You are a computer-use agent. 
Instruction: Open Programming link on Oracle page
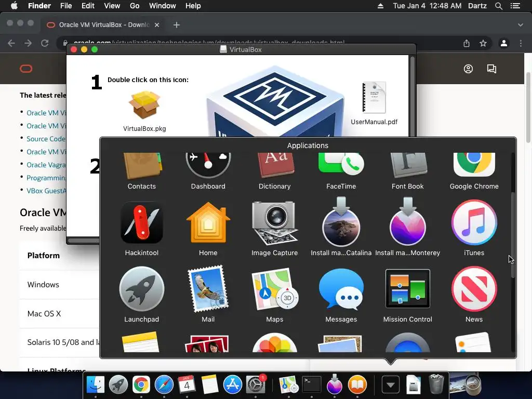pos(46,178)
